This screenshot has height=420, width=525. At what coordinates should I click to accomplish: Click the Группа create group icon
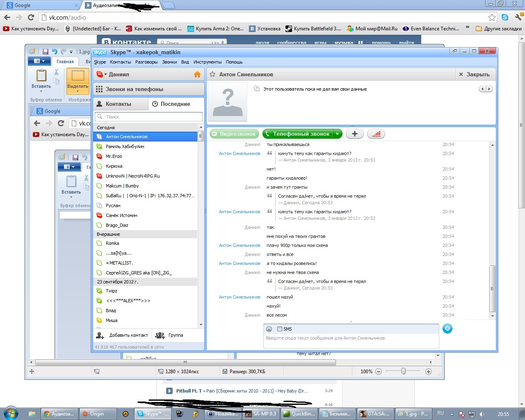click(x=160, y=335)
